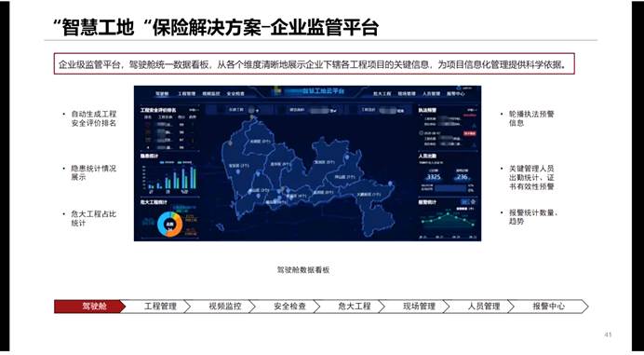Click the center of 危大工程统计 donut chart
The height and width of the screenshot is (355, 644).
pyautogui.click(x=170, y=225)
